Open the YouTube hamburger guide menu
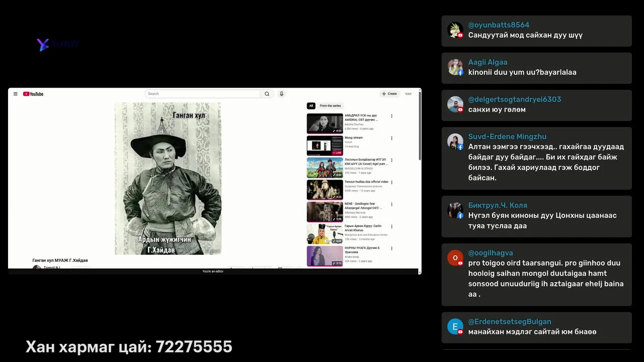 [x=16, y=94]
